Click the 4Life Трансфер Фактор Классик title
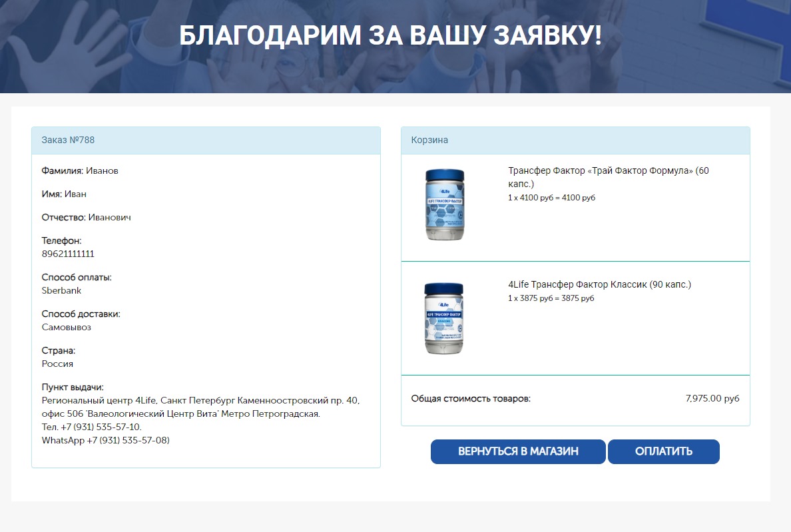This screenshot has width=791, height=532. click(x=599, y=284)
